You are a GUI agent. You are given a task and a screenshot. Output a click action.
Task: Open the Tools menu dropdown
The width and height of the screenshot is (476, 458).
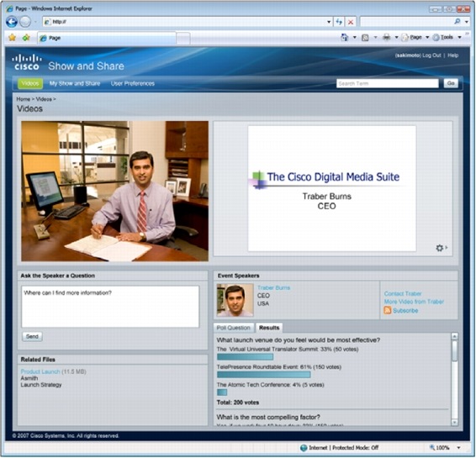coord(447,37)
